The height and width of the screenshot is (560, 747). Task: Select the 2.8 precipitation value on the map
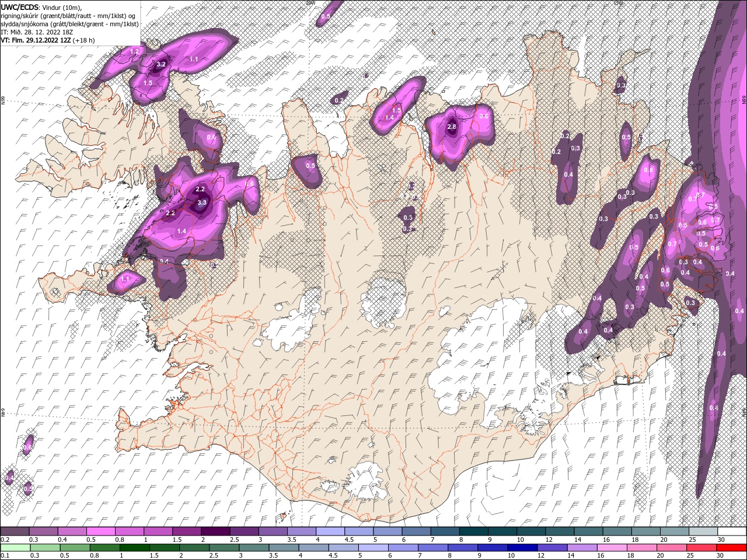coord(452,127)
